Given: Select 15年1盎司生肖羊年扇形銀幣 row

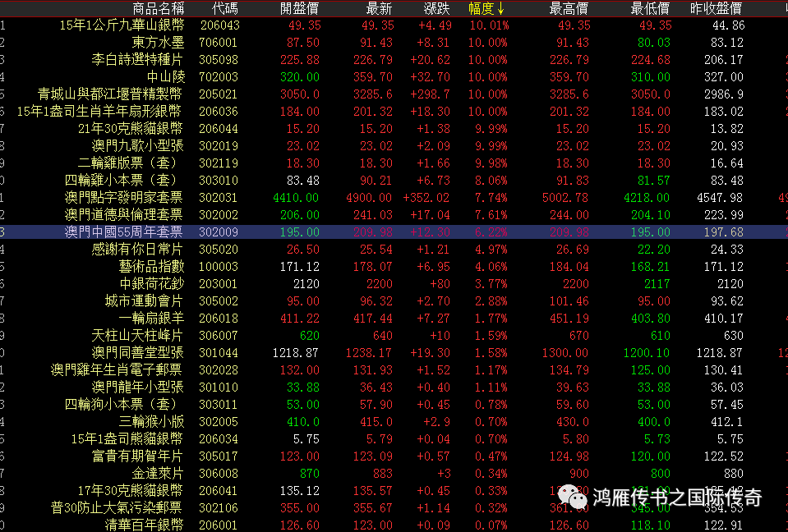Looking at the screenshot, I should click(x=394, y=112).
